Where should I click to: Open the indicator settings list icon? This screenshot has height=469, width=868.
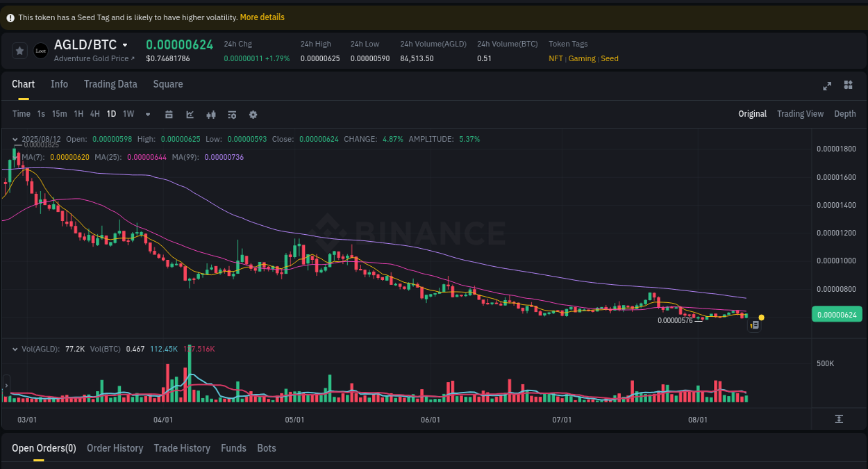pyautogui.click(x=232, y=114)
